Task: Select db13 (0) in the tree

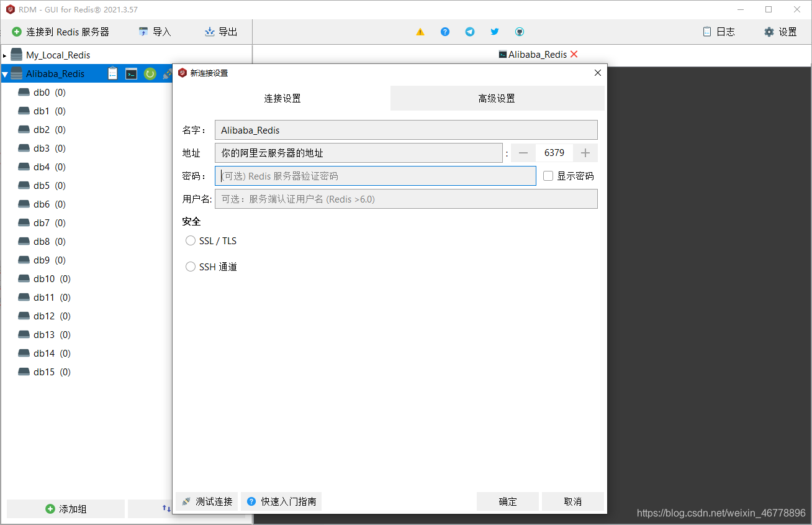Action: pyautogui.click(x=52, y=335)
